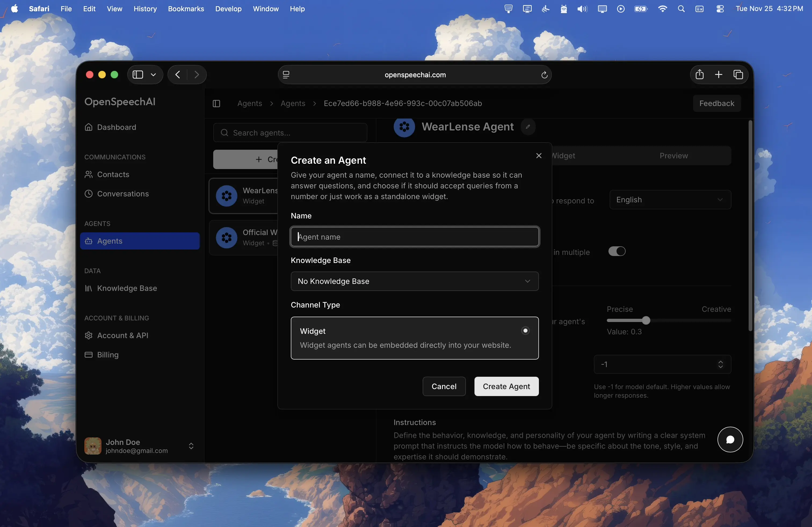Viewport: 812px width, 527px height.
Task: Open the File menu
Action: [x=66, y=9]
